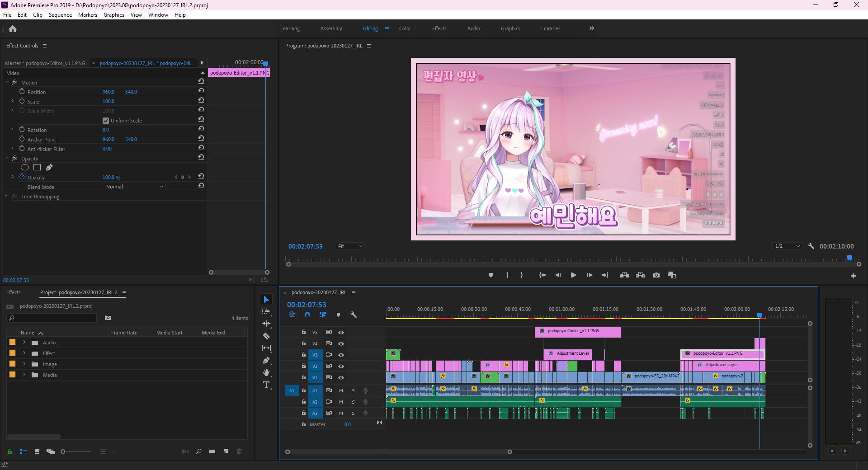
Task: Click Go to Out point
Action: pyautogui.click(x=605, y=275)
